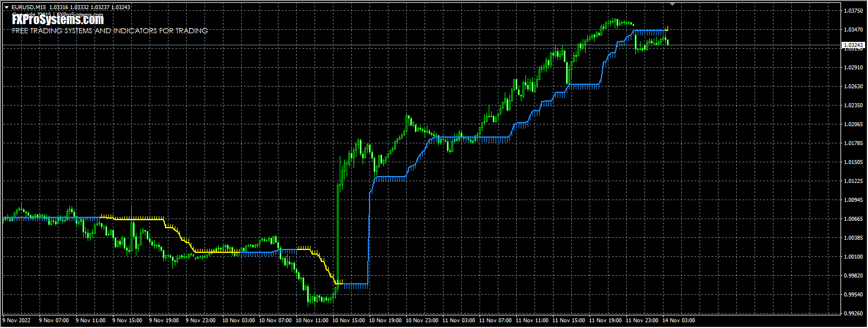Click the gray chart shift triangle marker
The width and height of the screenshot is (868, 328).
[x=673, y=4]
